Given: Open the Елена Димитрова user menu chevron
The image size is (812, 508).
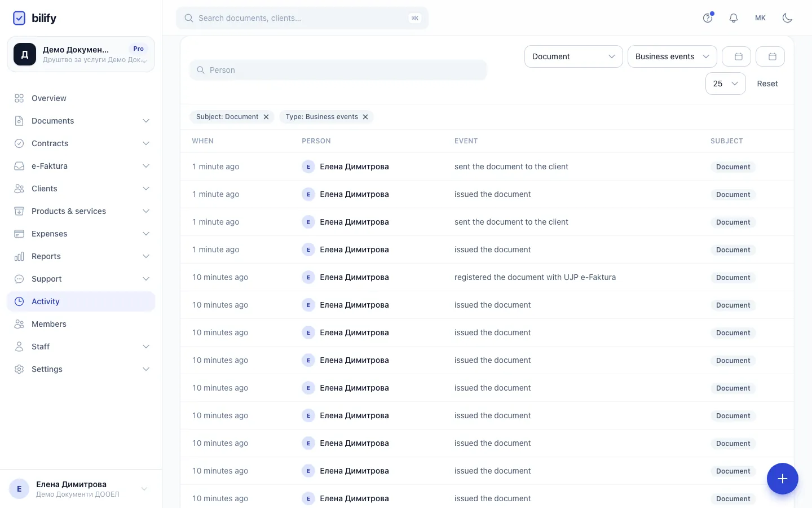Looking at the screenshot, I should [144, 489].
